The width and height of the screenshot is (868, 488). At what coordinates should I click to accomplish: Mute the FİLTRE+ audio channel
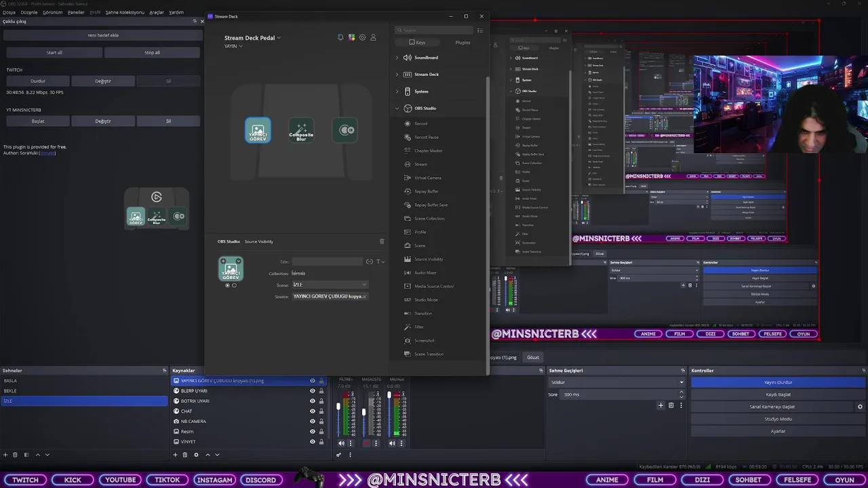pos(341,443)
